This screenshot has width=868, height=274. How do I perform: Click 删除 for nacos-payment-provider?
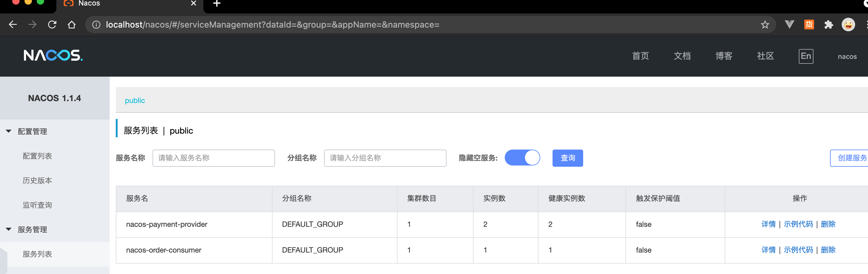click(828, 224)
